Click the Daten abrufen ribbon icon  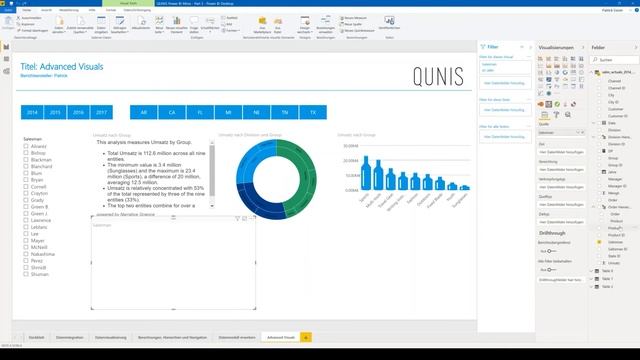pos(59,24)
